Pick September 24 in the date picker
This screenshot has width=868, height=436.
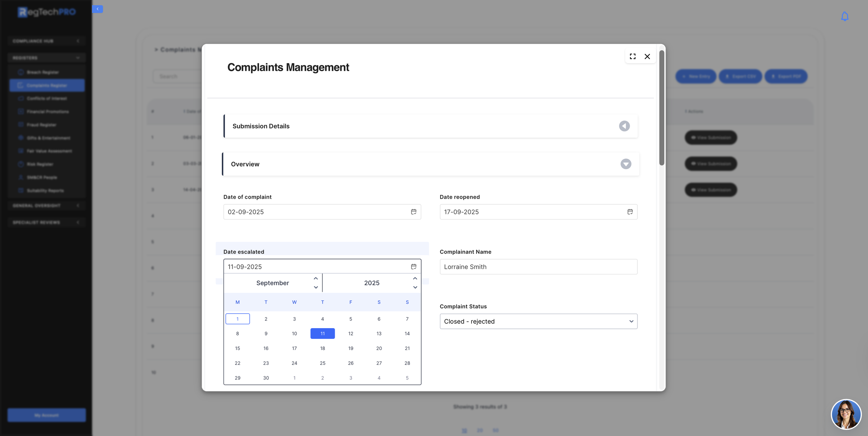coord(294,363)
